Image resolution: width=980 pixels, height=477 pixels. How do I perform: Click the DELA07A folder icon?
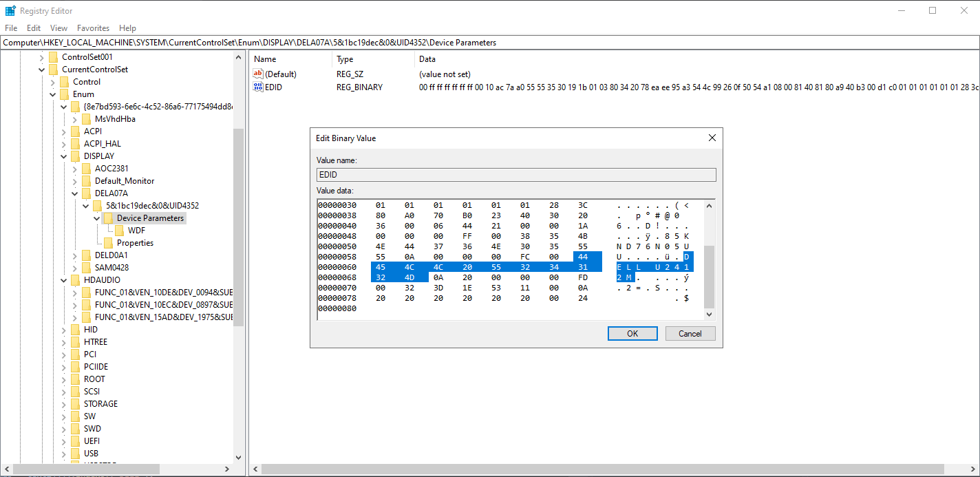click(87, 193)
